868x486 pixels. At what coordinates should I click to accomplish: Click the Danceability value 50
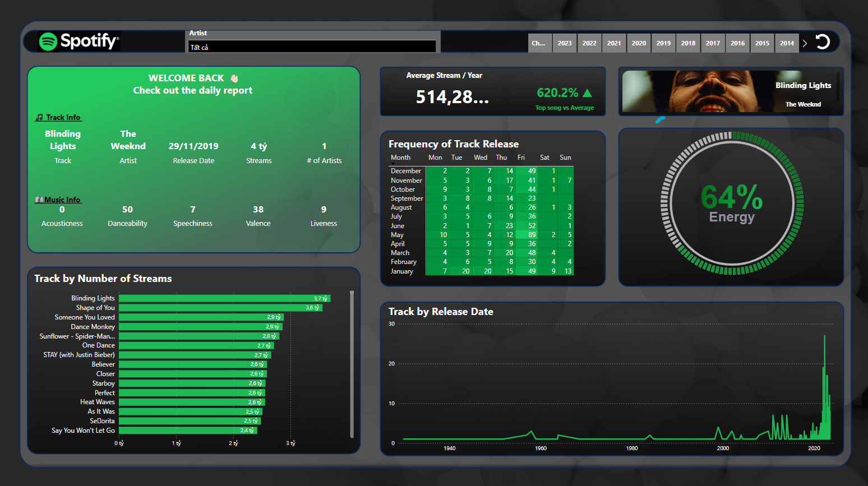click(x=127, y=209)
